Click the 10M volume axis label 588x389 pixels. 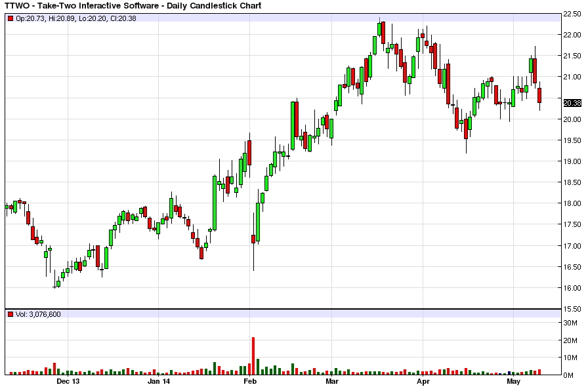[x=570, y=357]
